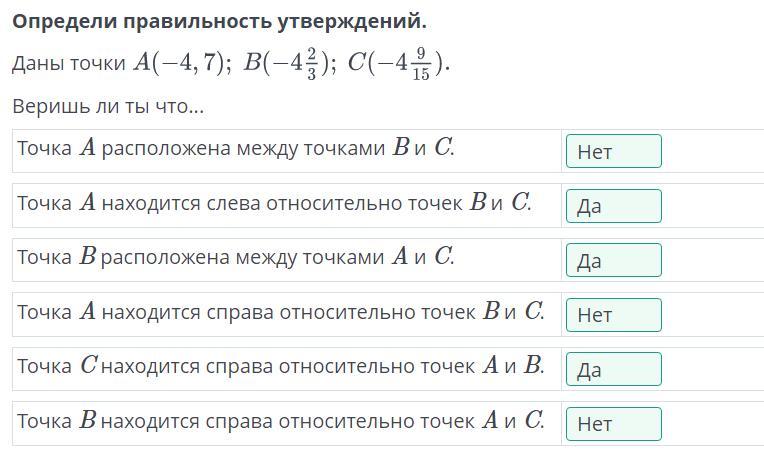Open the dropdown for 'B находится справа'
Screen dimensions: 764x459
tap(613, 424)
